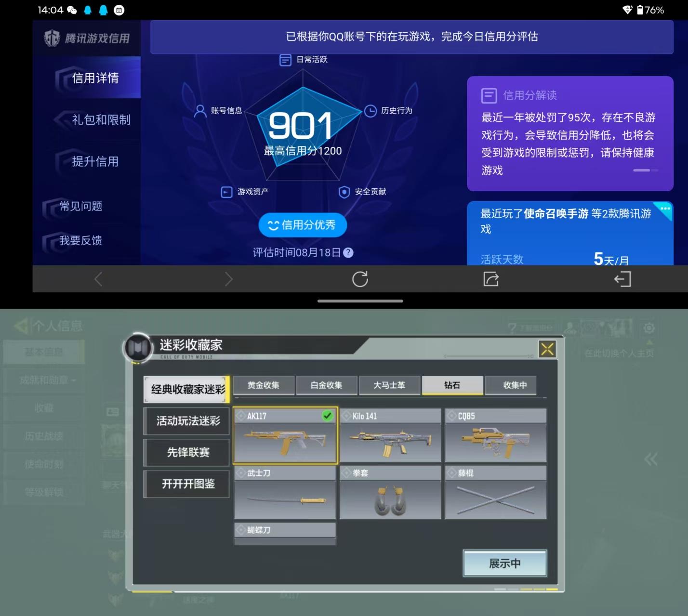
Task: Close the 迷彩收藏家 dialog
Action: click(x=547, y=349)
